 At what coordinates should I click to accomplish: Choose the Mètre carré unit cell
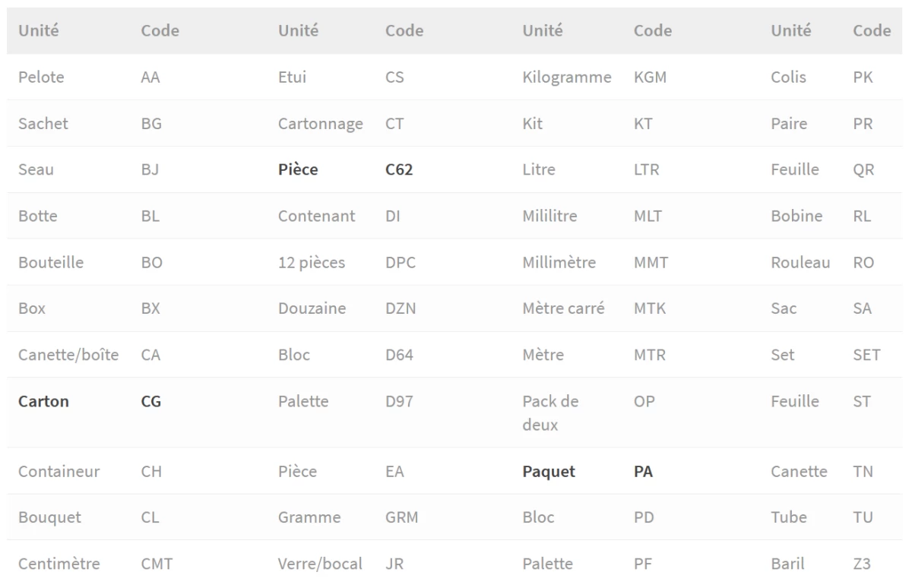[563, 308]
